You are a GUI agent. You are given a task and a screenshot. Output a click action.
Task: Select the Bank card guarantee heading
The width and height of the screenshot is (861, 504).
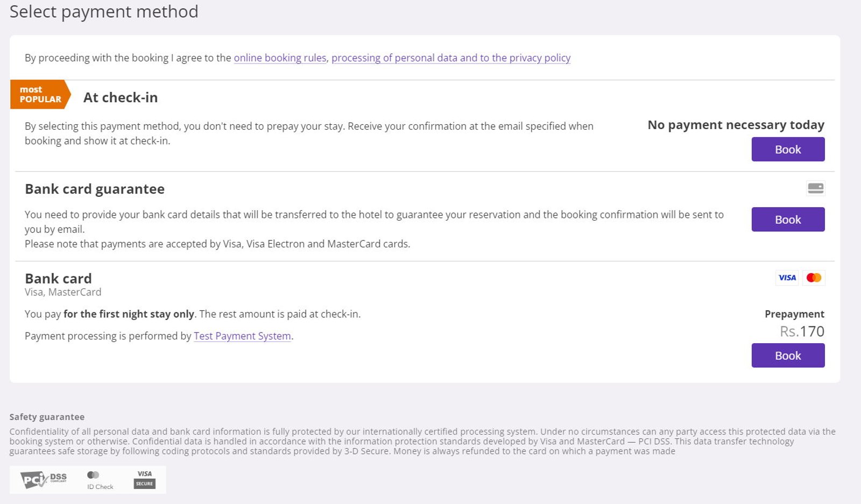point(95,189)
